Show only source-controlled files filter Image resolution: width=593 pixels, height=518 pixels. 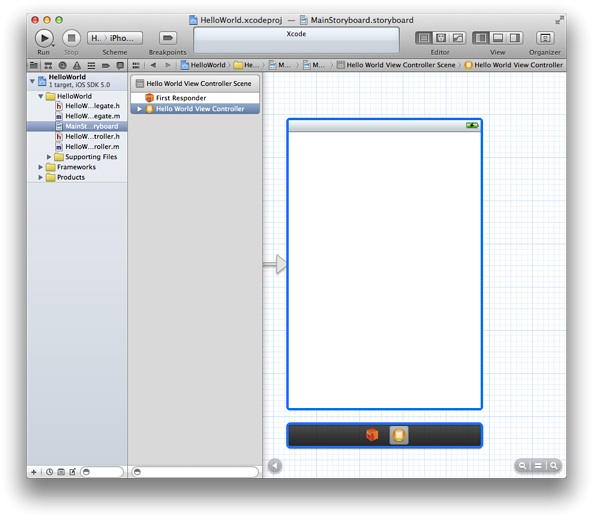click(x=61, y=472)
